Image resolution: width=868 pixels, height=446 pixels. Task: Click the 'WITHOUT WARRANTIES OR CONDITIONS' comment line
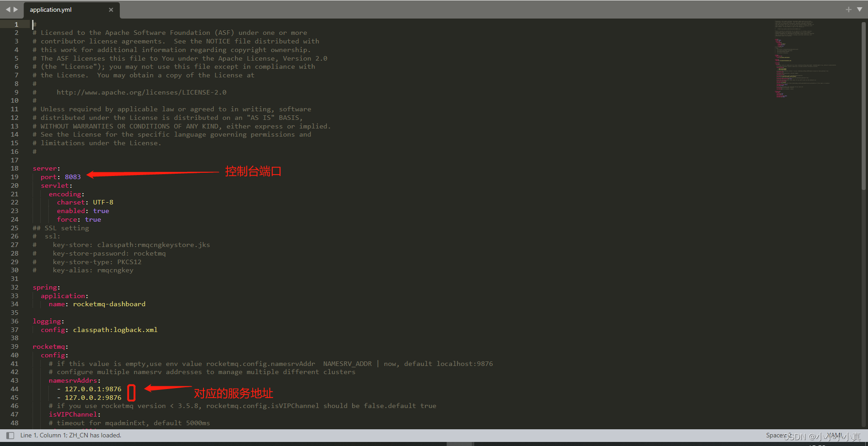click(x=182, y=126)
